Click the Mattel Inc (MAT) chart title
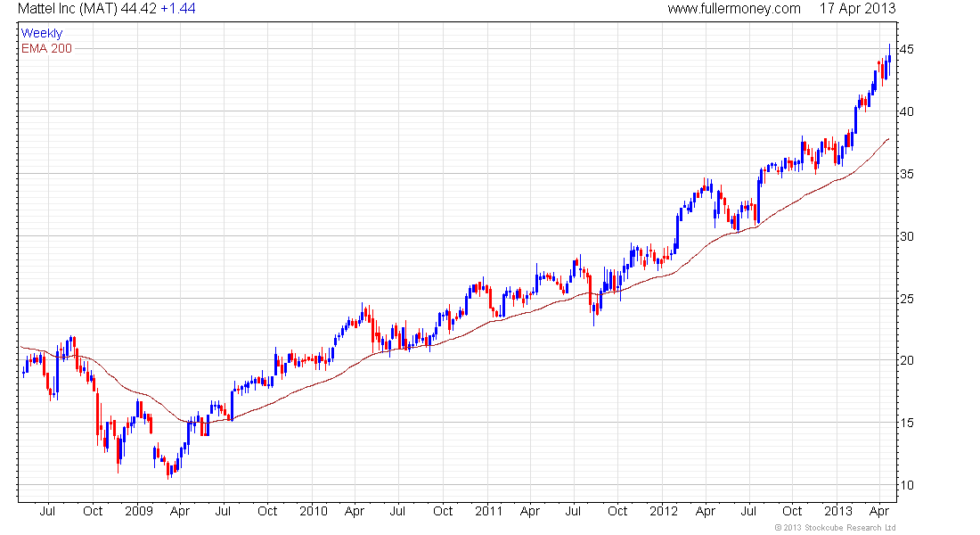The image size is (980, 535). [68, 9]
